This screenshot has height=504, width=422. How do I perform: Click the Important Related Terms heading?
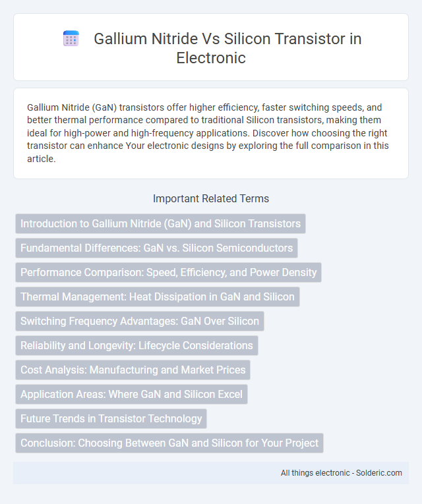211,199
